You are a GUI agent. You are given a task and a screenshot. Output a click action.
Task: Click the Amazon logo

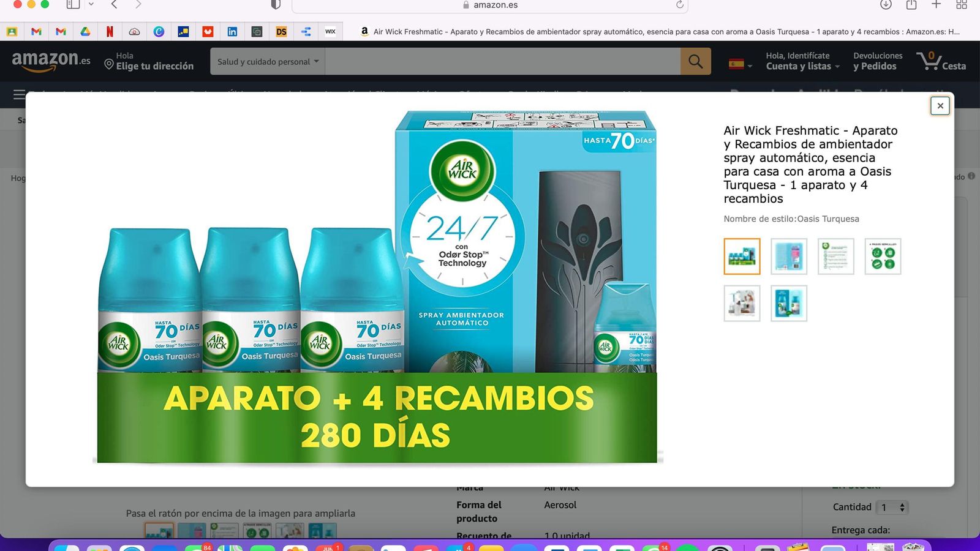tap(49, 61)
